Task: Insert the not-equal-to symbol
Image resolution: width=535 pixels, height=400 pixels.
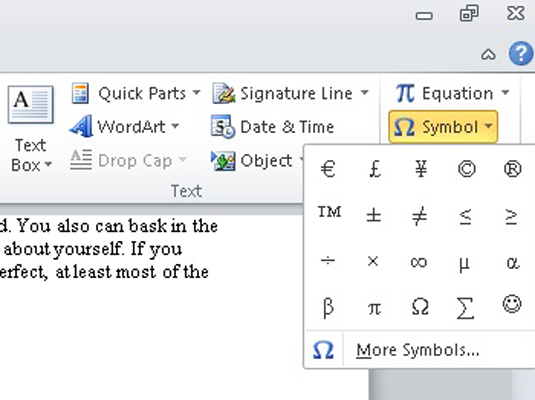Action: pos(420,216)
